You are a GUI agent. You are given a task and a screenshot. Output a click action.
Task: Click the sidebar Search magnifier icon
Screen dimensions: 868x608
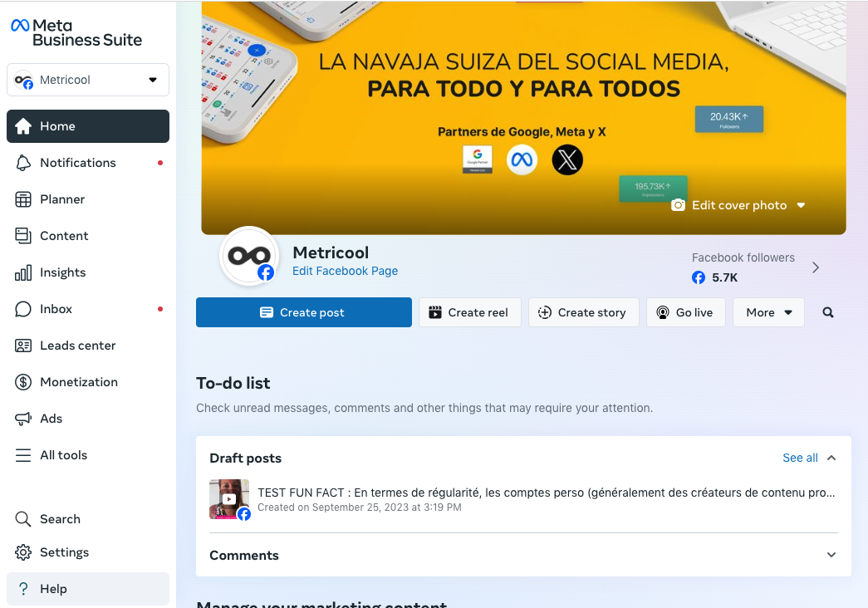23,519
